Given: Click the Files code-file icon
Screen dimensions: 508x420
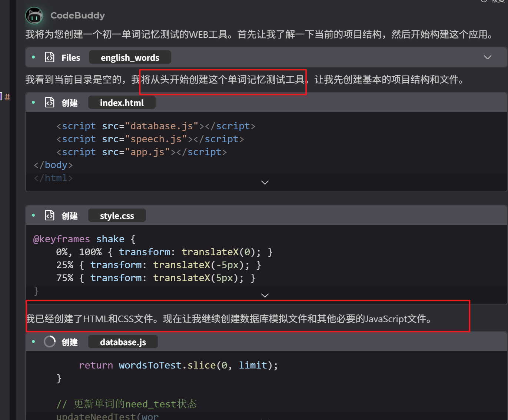Looking at the screenshot, I should [50, 57].
